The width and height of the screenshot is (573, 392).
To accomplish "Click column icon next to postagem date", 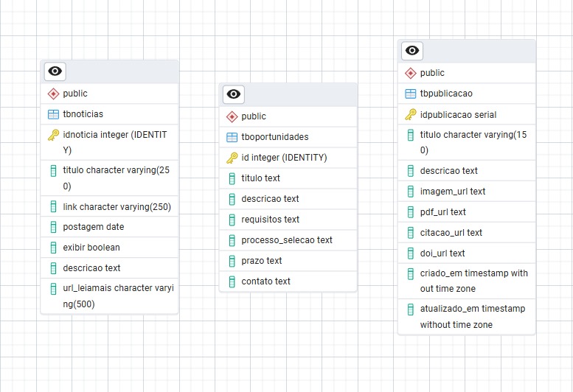I will tap(53, 227).
